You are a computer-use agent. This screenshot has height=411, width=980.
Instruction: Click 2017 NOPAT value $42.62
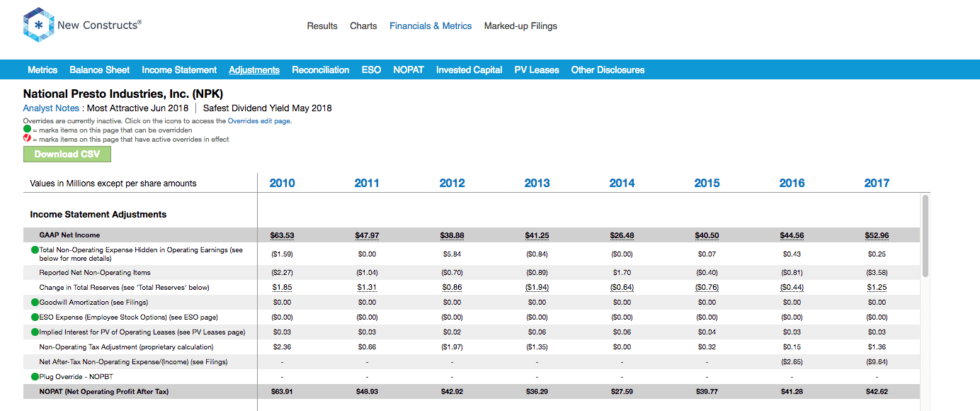(x=877, y=392)
